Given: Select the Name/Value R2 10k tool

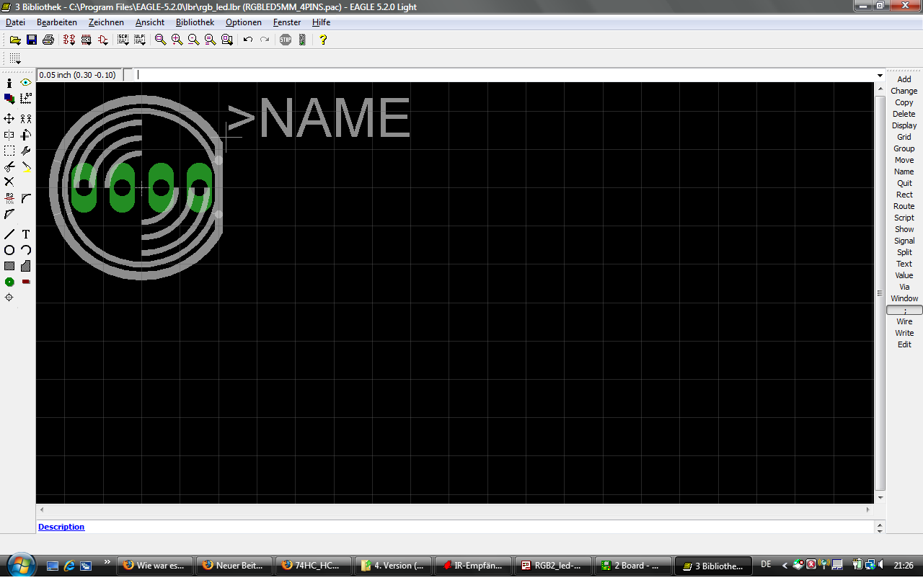Looking at the screenshot, I should [x=9, y=198].
